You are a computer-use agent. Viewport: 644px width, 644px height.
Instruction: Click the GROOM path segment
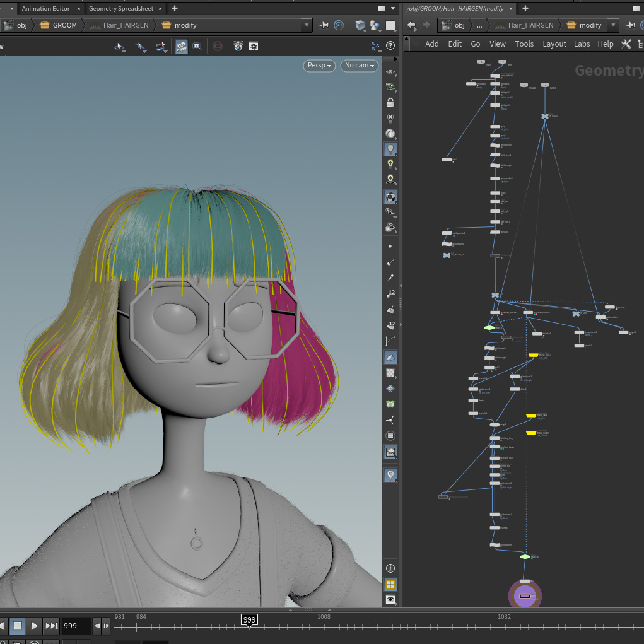(59, 25)
